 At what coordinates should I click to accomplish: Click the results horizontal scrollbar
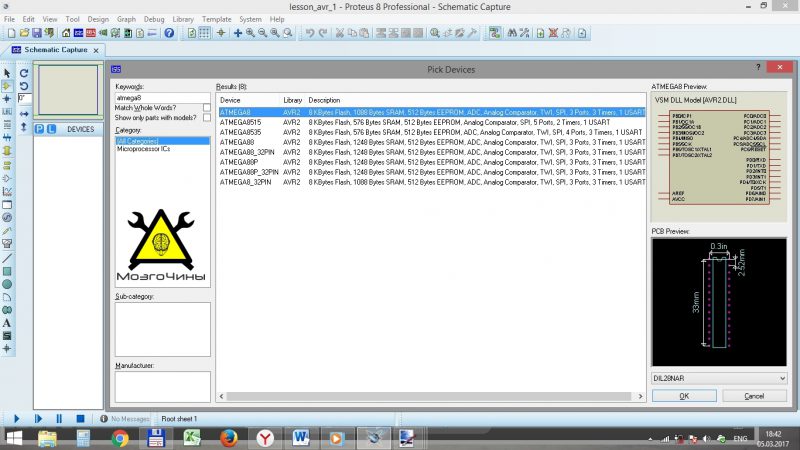click(x=429, y=396)
